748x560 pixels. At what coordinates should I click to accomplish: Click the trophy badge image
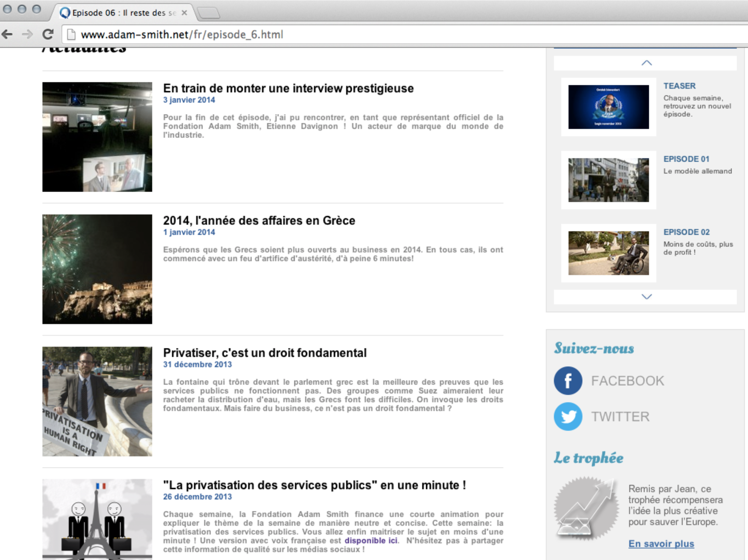point(587,508)
